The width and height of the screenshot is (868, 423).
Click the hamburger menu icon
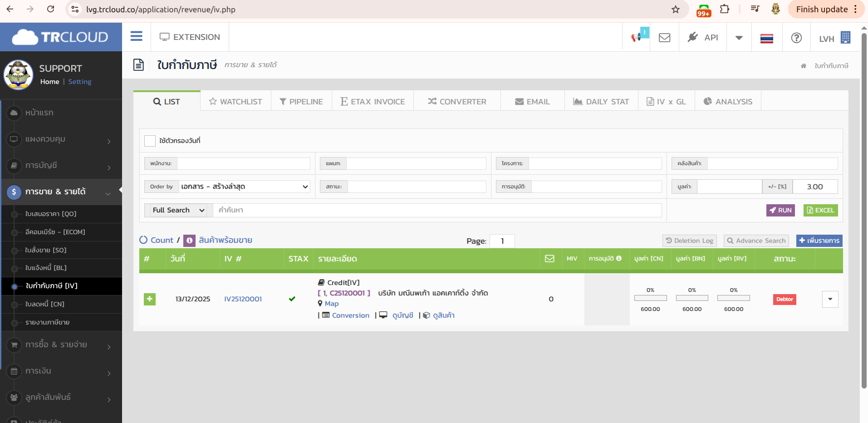[x=136, y=37]
